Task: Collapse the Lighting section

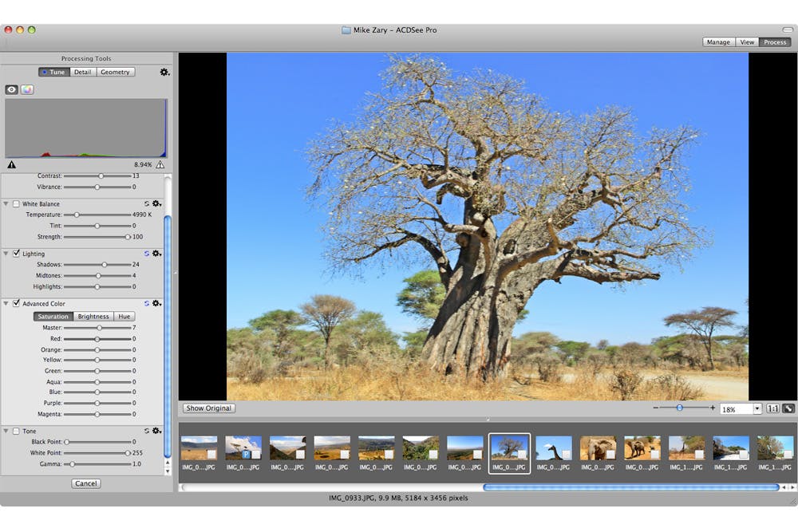Action: click(6, 254)
